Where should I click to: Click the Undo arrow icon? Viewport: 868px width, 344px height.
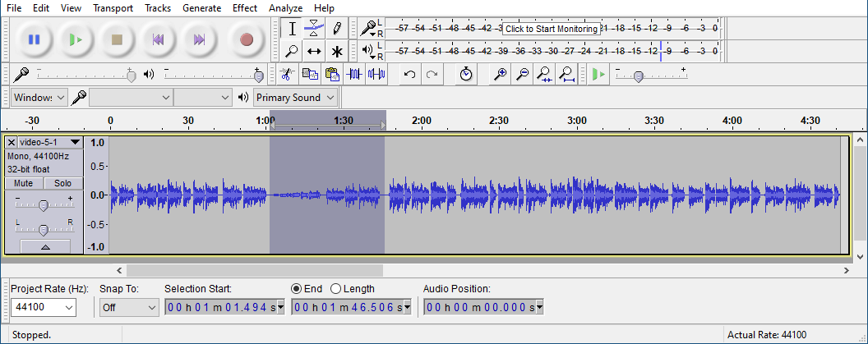point(409,74)
